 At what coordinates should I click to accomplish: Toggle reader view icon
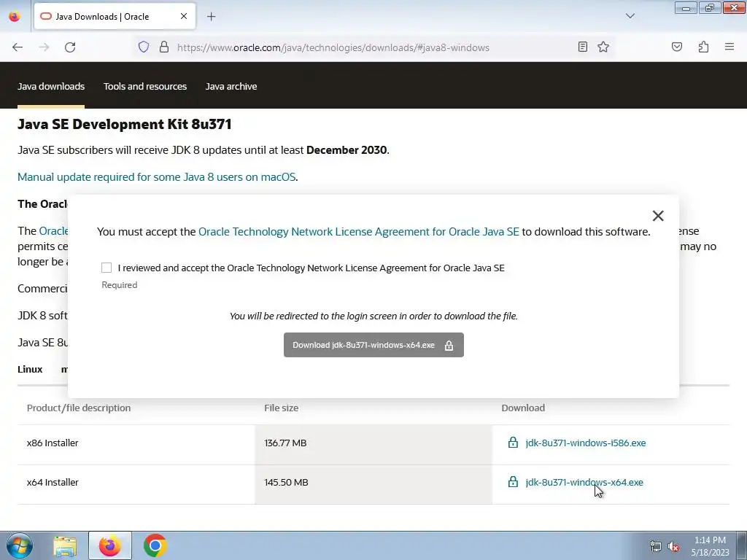click(583, 47)
